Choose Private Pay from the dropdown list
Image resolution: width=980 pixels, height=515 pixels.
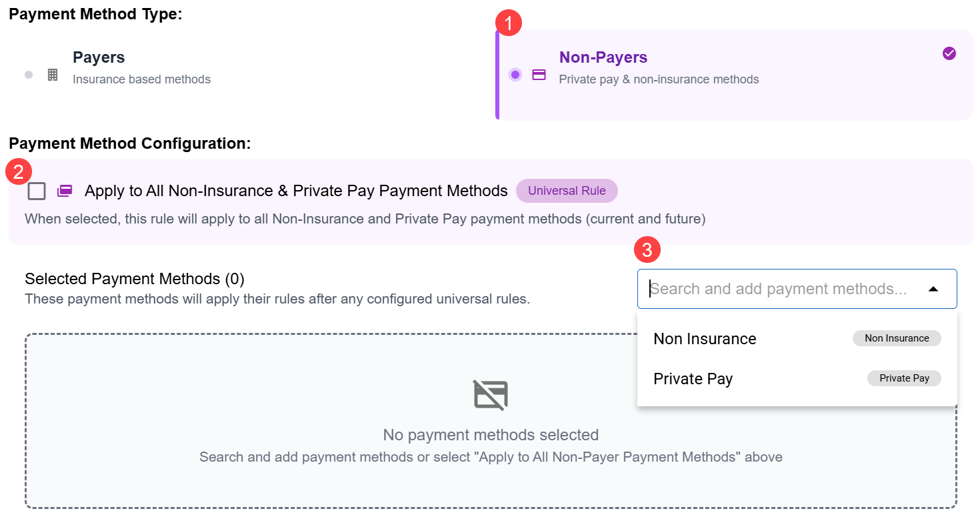(x=693, y=379)
